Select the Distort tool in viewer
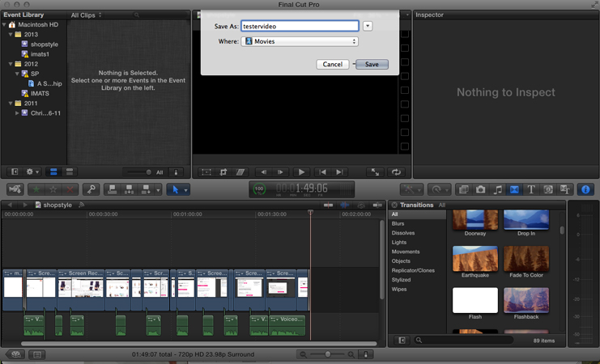The height and width of the screenshot is (364, 600). click(x=240, y=172)
